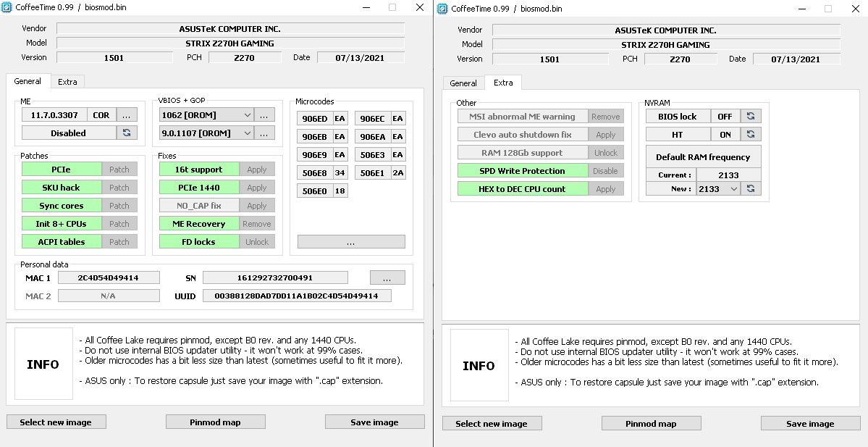Viewport: 868px width, 447px height.
Task: Click ME version 11.7.0.3307 field
Action: pos(54,115)
